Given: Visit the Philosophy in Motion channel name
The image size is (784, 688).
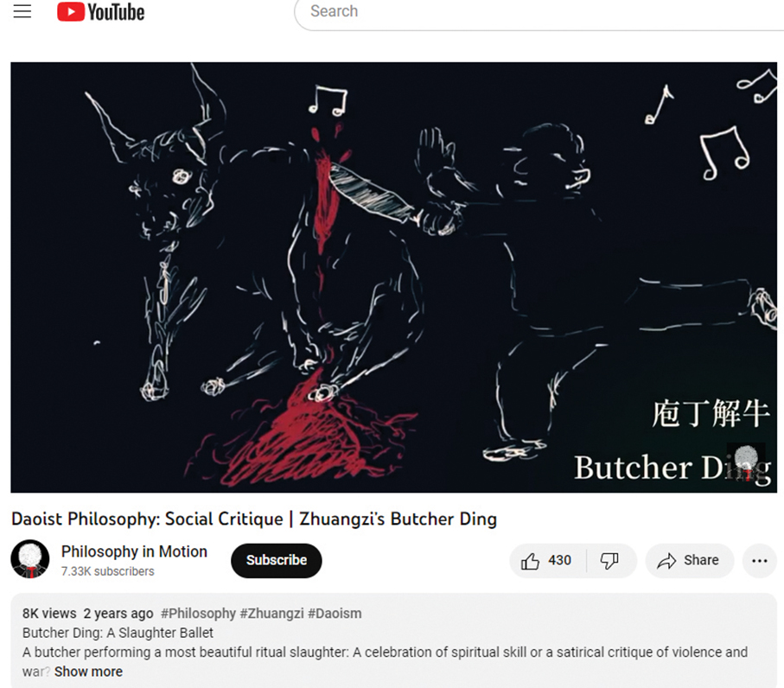Looking at the screenshot, I should 134,551.
